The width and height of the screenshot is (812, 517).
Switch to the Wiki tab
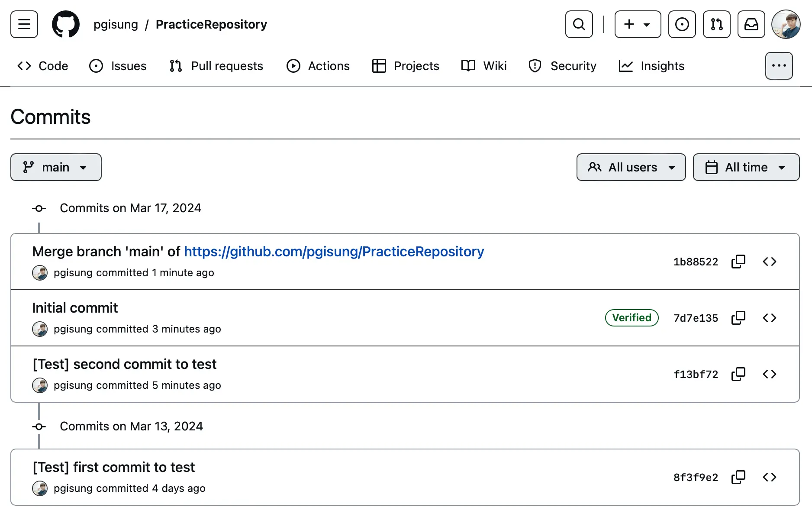(484, 66)
